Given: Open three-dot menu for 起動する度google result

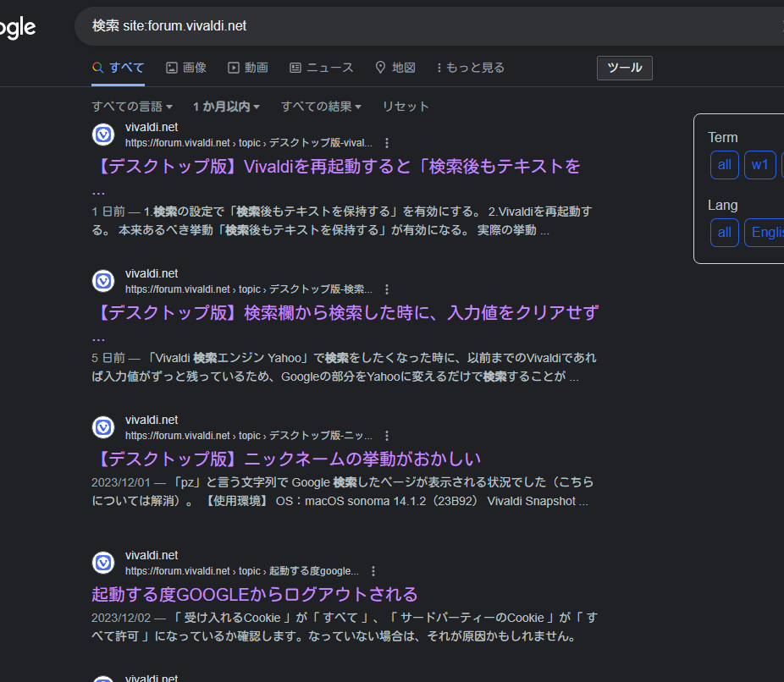Looking at the screenshot, I should tap(373, 571).
